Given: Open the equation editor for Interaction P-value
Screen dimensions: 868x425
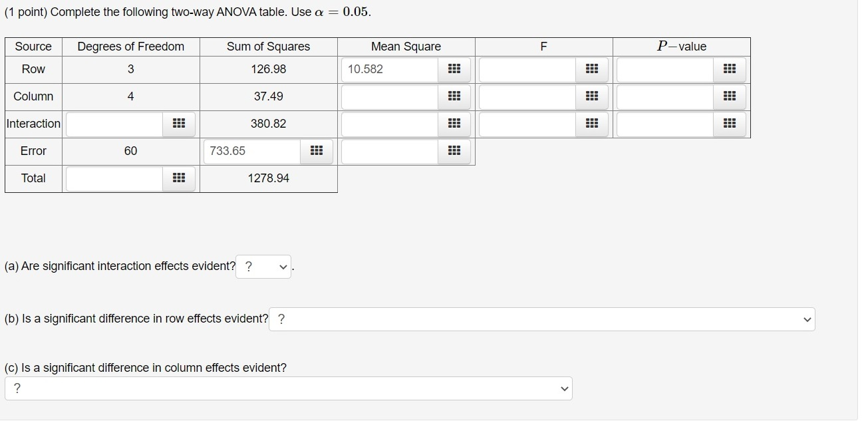Looking at the screenshot, I should [x=730, y=124].
